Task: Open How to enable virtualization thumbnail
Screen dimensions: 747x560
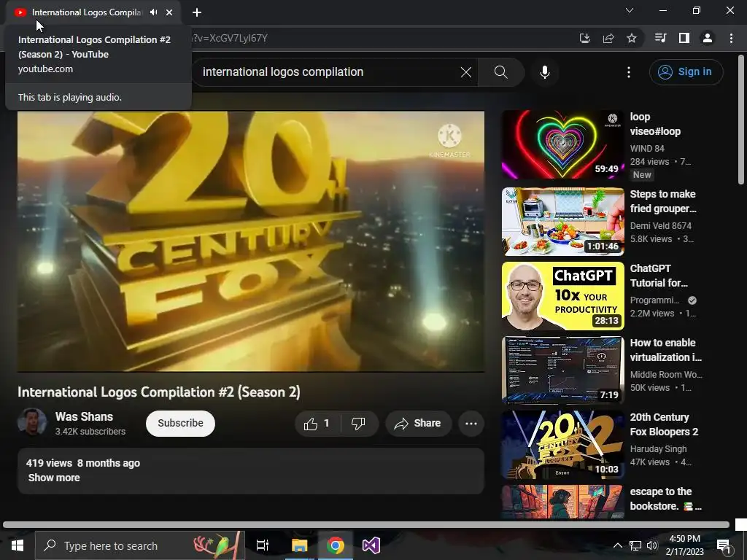Action: click(x=562, y=370)
